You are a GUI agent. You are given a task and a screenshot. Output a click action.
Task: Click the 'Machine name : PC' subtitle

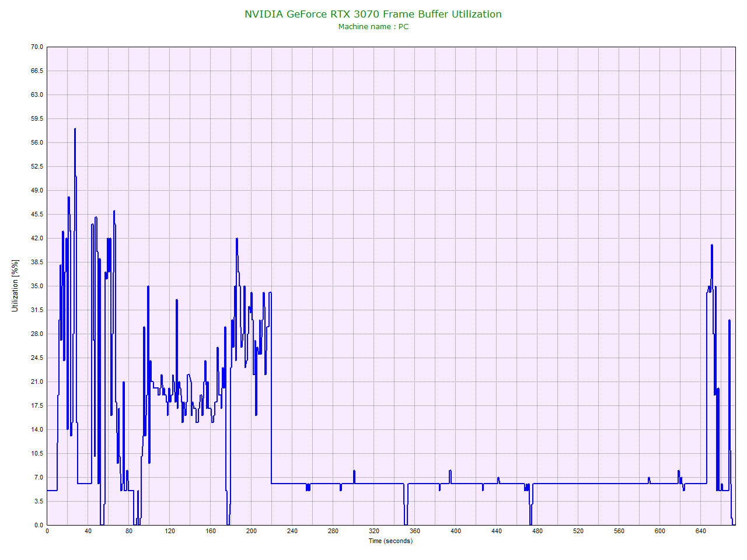pyautogui.click(x=373, y=27)
